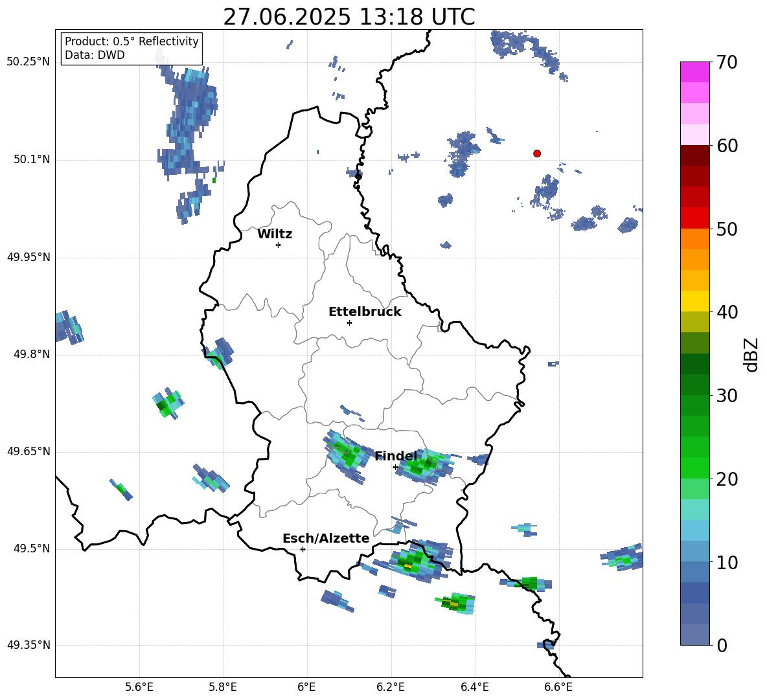767x700 pixels.
Task: Click the grey-blue bottom colorbar segment at 0
Action: point(694,635)
